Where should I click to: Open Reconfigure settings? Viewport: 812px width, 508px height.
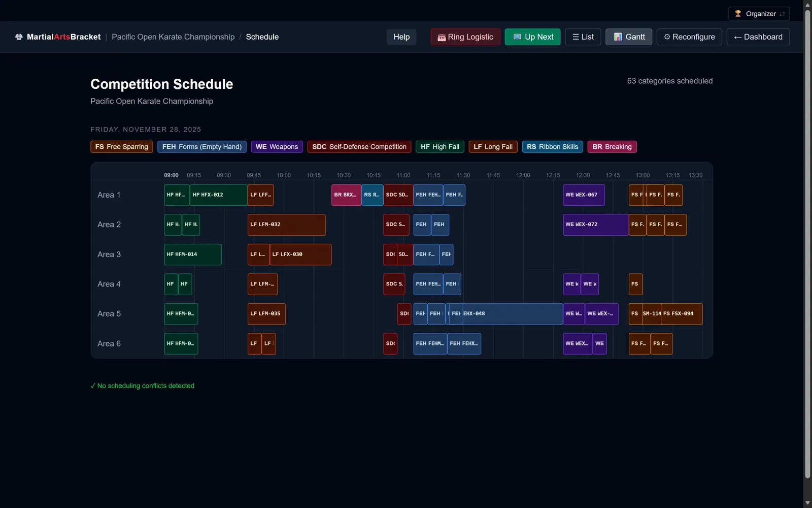coord(689,37)
